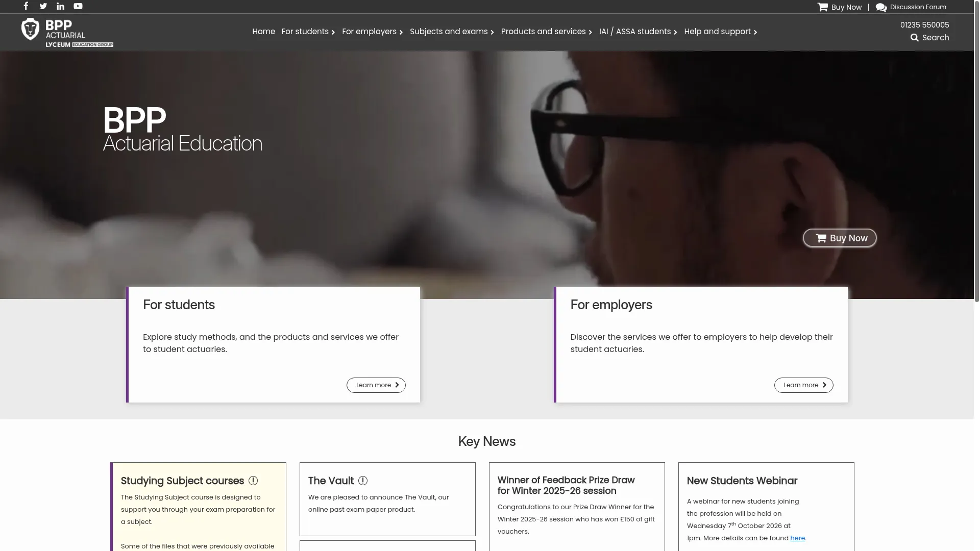Click the Actuarial Education hero subtitle
Viewport: 980px width, 551px height.
click(x=183, y=144)
